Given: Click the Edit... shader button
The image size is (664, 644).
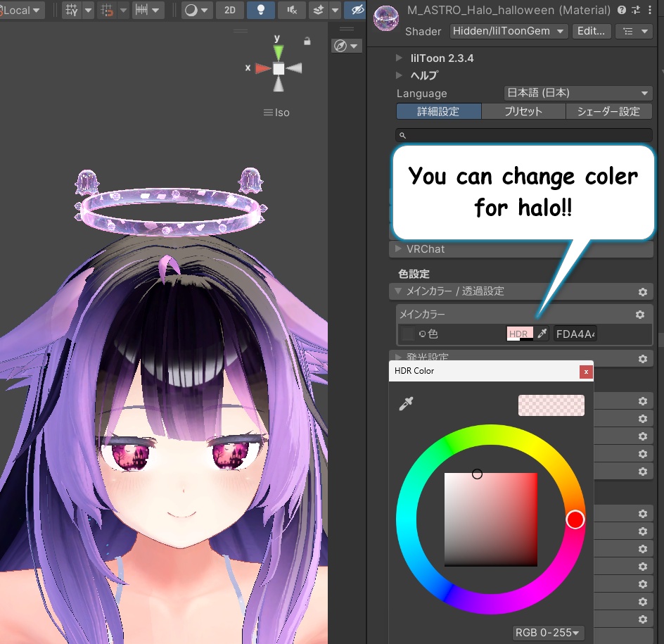Looking at the screenshot, I should point(591,31).
